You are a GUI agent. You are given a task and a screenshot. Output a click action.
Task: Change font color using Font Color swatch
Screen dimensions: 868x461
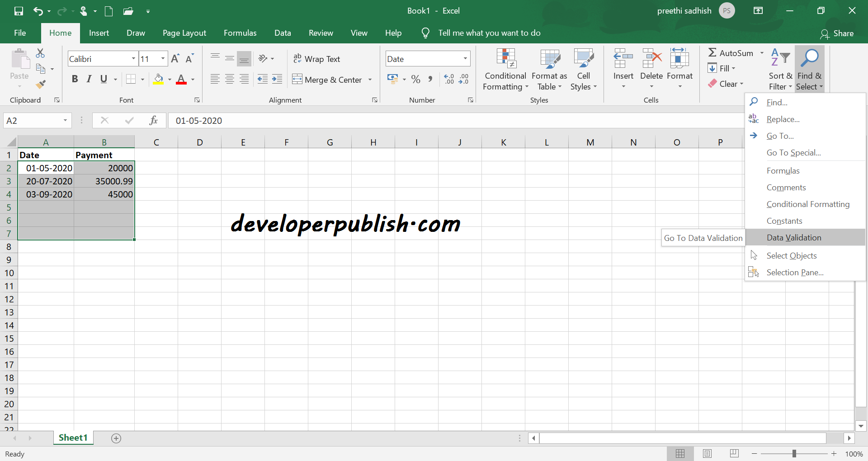point(181,80)
